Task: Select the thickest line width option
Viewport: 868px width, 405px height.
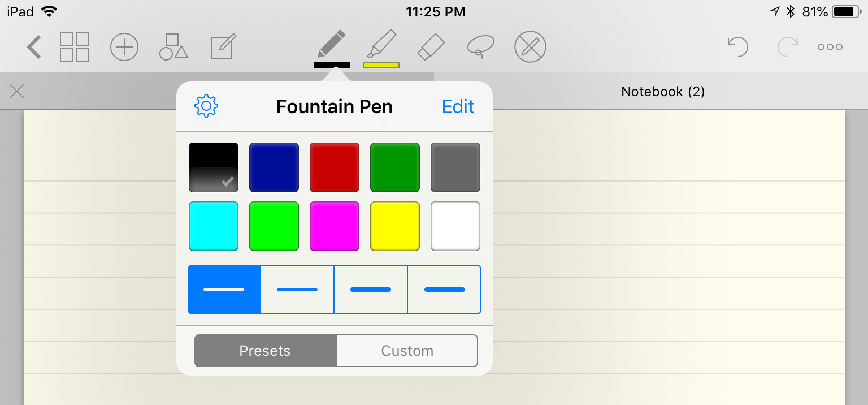Action: point(444,290)
